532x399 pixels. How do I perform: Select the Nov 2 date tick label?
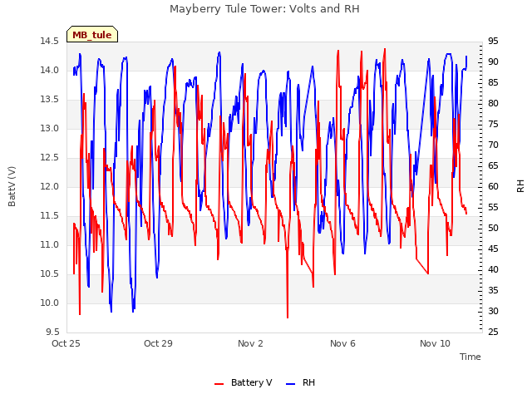tap(250, 343)
